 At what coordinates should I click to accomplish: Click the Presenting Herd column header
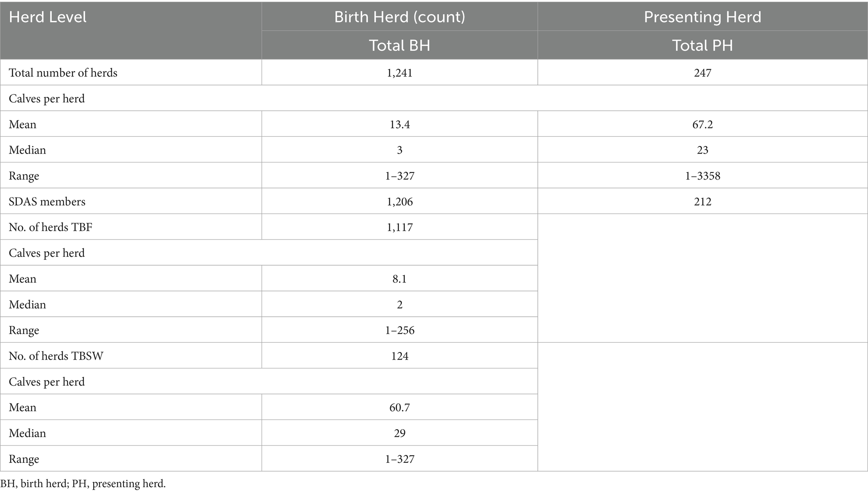702,17
